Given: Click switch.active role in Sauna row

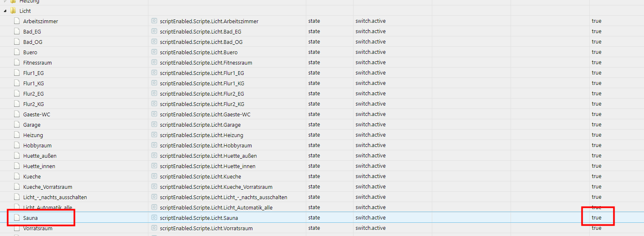Looking at the screenshot, I should (370, 218).
